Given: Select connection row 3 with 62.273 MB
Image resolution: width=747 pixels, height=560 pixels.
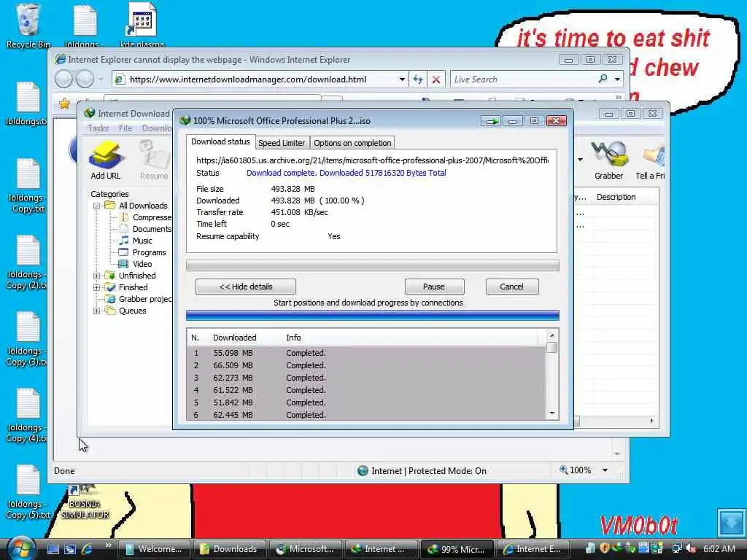Looking at the screenshot, I should [x=366, y=378].
